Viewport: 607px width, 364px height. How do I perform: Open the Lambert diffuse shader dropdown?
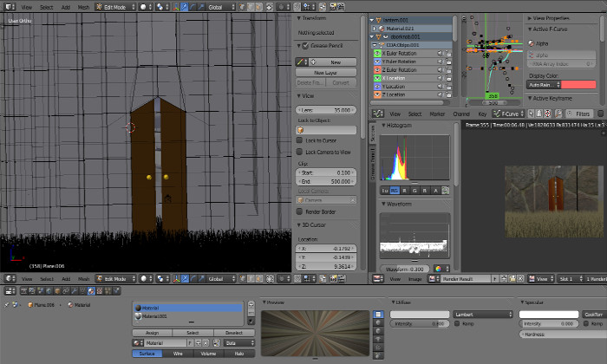485,314
